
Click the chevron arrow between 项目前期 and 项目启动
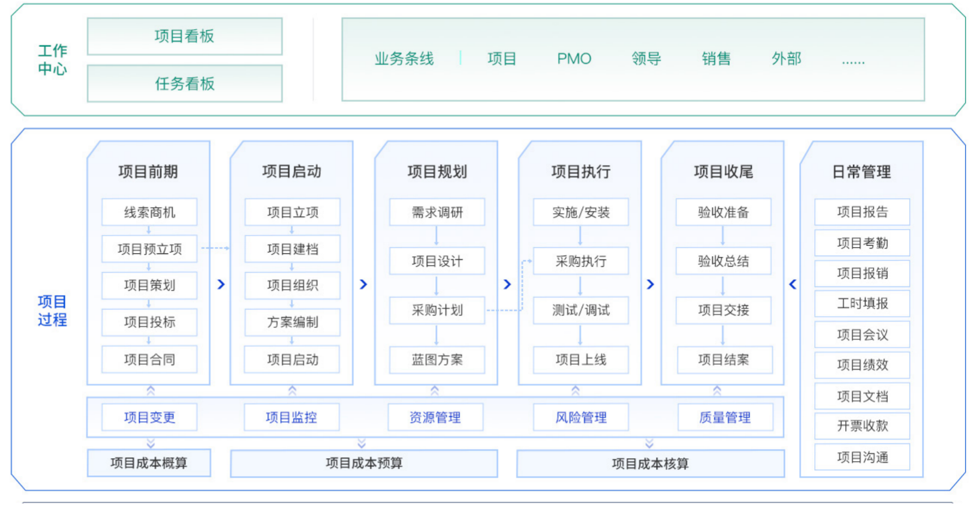coord(221,284)
